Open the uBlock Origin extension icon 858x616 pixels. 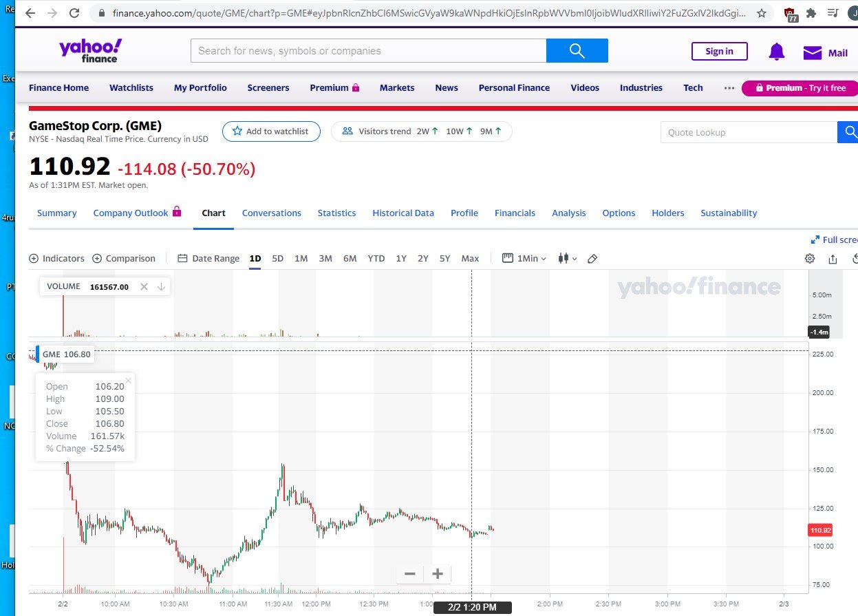[790, 14]
